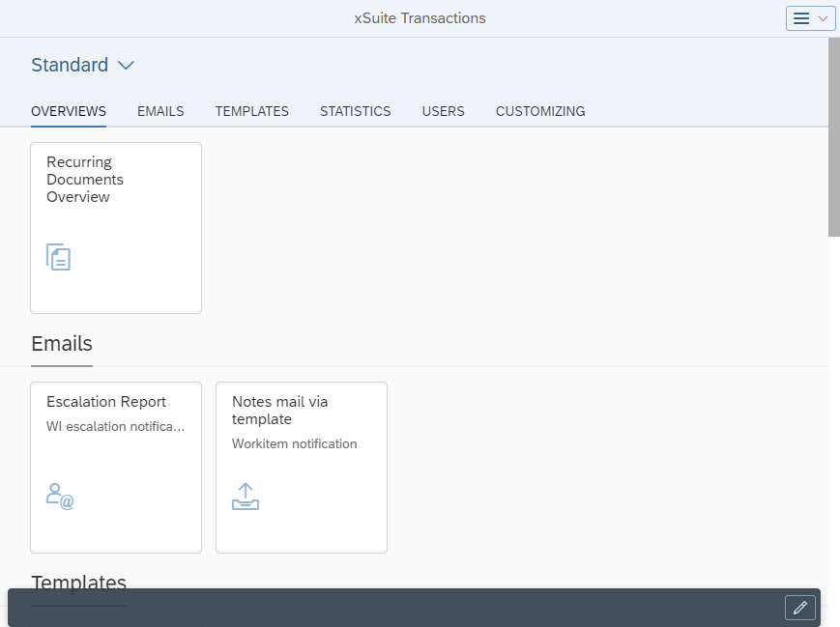Open the hamburger menu at the top right
The height and width of the screenshot is (627, 840).
click(x=803, y=17)
